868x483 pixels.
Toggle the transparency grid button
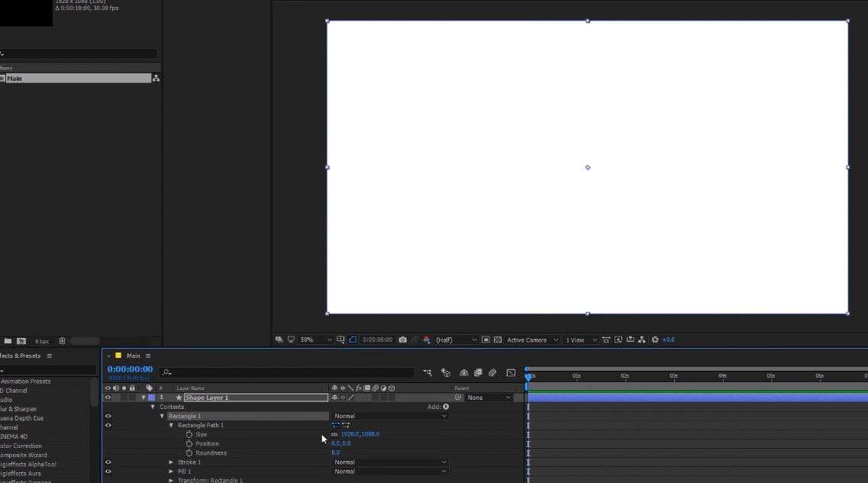(x=498, y=340)
